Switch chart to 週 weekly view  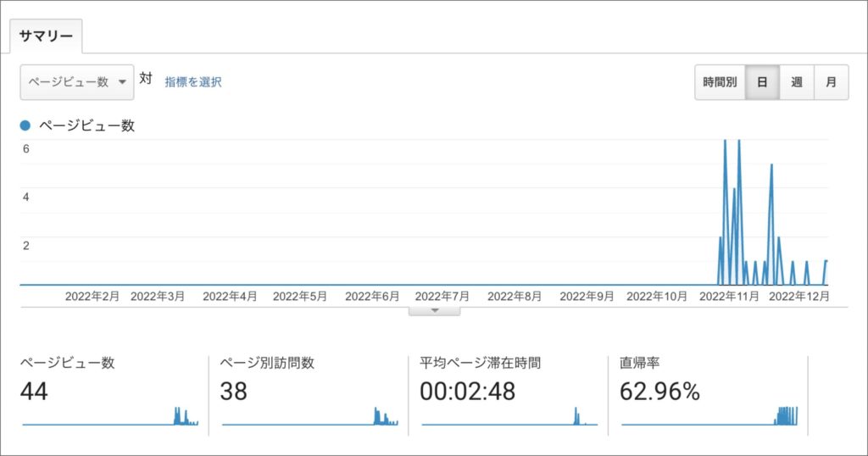coord(797,82)
